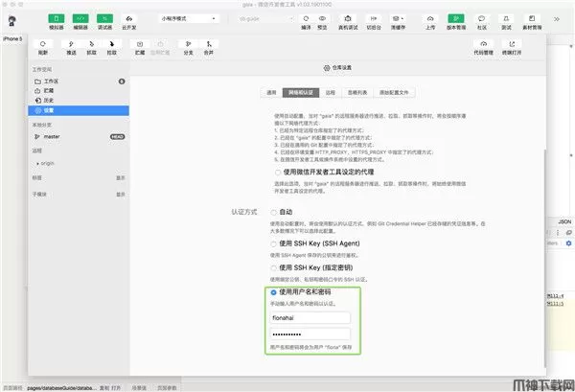The image size is (575, 392).
Task: Click the 预览 preview eye icon
Action: point(322,18)
